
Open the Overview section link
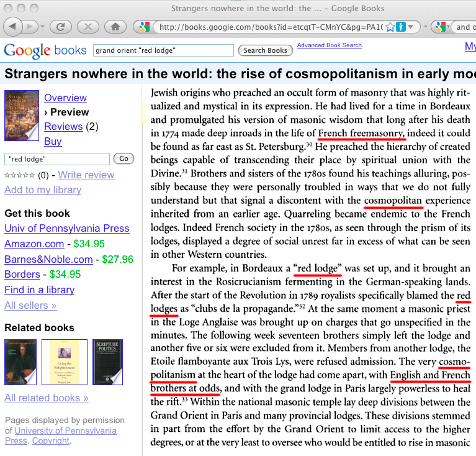coord(65,98)
